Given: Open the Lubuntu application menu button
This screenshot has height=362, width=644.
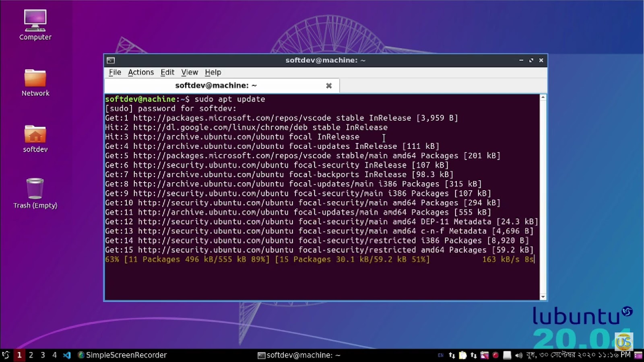Looking at the screenshot, I should tap(6, 355).
